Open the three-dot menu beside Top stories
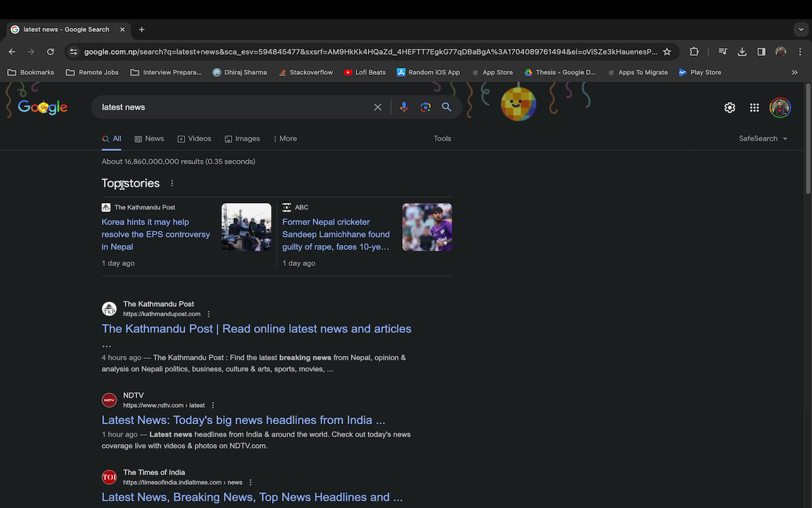This screenshot has height=508, width=812. click(172, 183)
